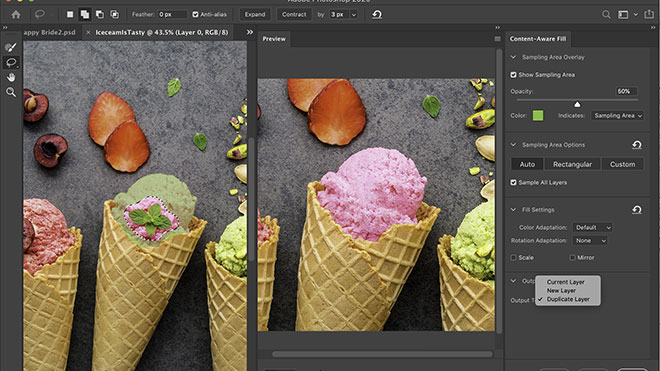
Task: Switch to the Happy Bride2.psd tab
Action: (x=50, y=32)
